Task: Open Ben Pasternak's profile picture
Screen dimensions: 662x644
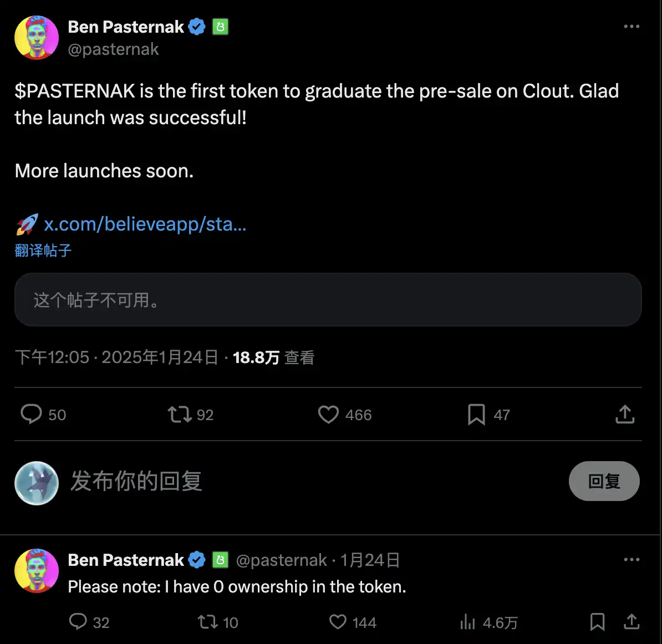Action: pyautogui.click(x=36, y=37)
